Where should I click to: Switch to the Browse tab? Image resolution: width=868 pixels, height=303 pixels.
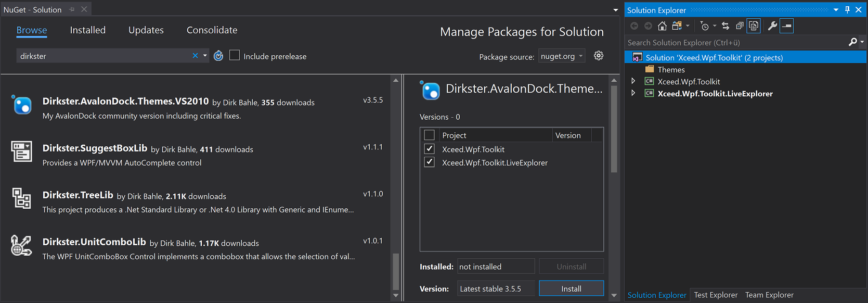[32, 30]
